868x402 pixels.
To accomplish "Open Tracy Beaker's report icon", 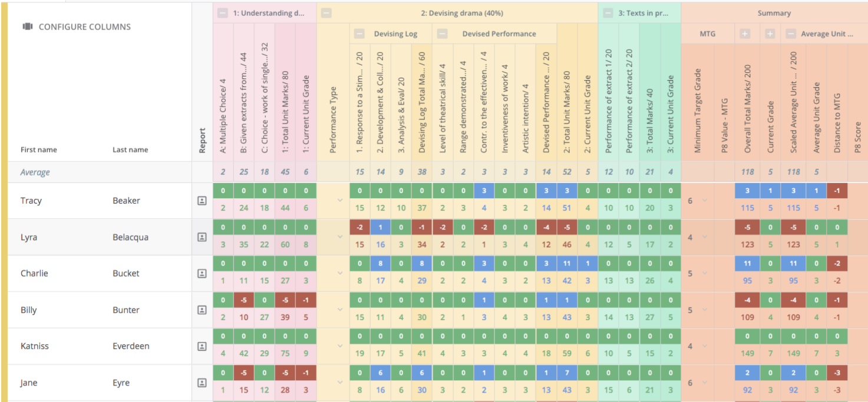I will (202, 201).
